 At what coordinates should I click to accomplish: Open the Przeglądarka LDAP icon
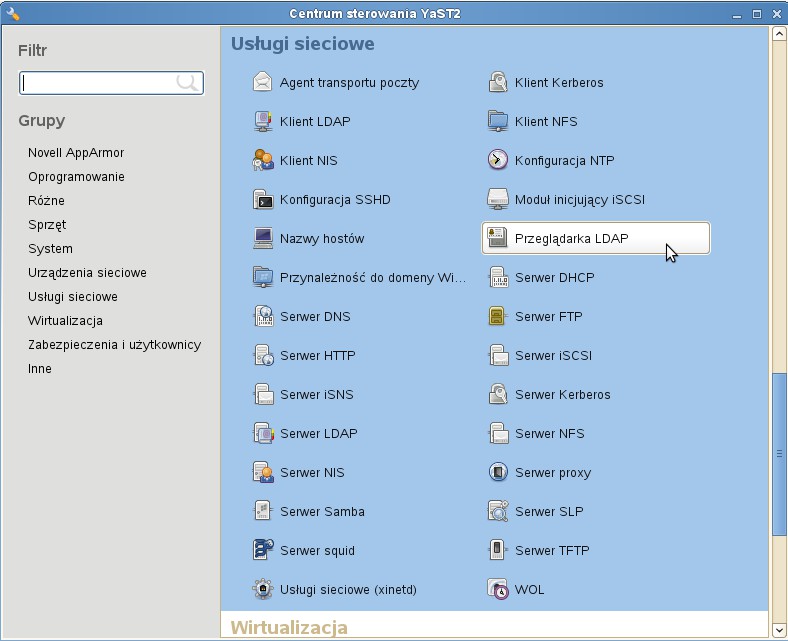(498, 238)
